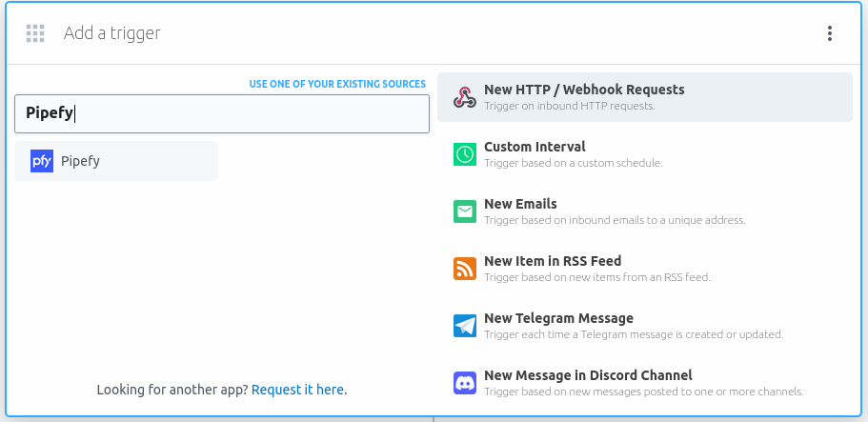Choose the Custom Interval trigger
This screenshot has height=422, width=868.
(645, 154)
